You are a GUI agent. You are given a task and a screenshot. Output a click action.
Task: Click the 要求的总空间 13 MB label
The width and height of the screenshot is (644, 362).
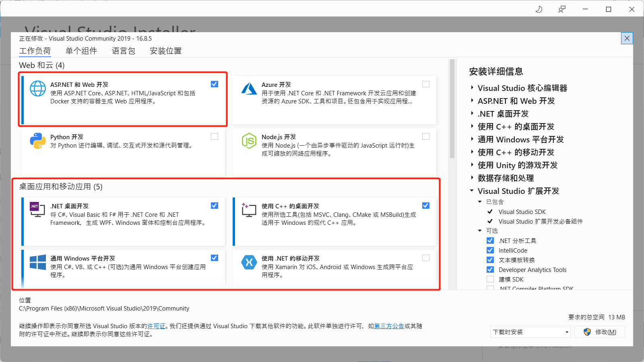click(597, 317)
